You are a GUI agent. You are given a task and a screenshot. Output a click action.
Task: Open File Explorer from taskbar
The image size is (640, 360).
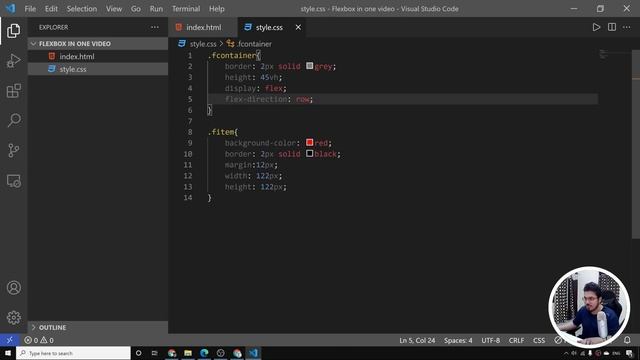click(188, 353)
